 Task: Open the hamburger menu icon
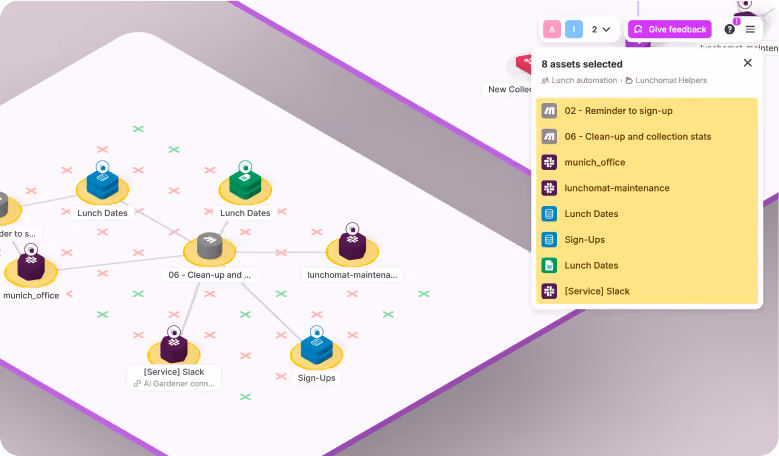pos(750,29)
